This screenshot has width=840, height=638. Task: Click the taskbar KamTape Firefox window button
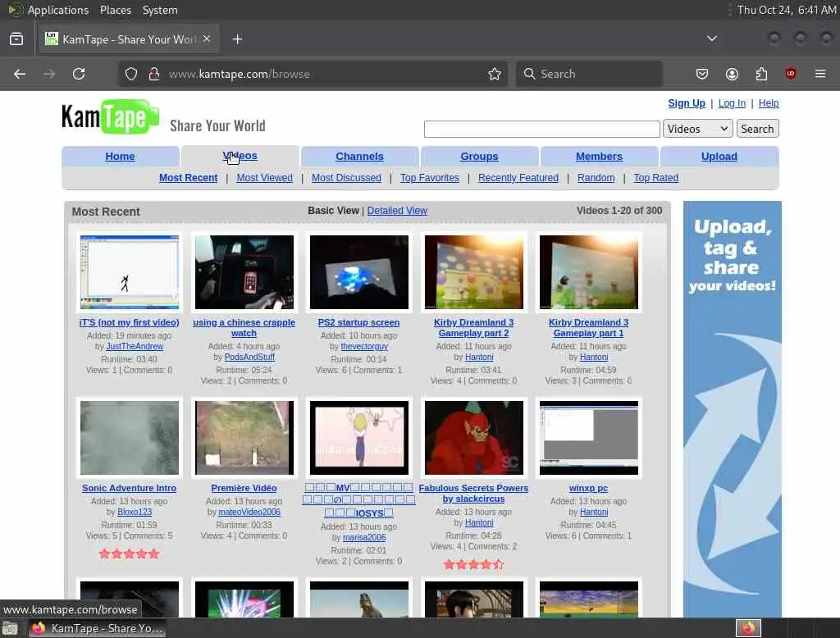(97, 628)
